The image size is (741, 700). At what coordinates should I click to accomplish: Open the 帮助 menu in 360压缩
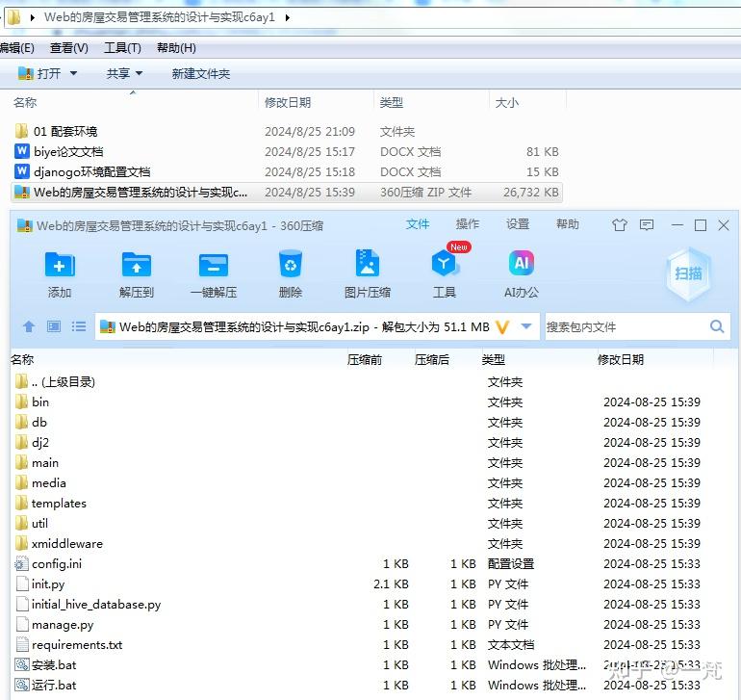[x=568, y=224]
